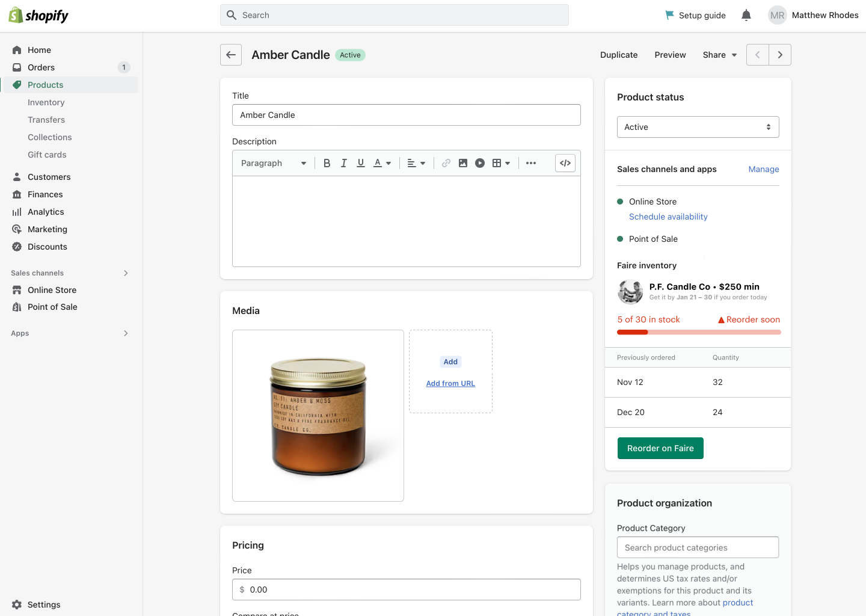Open the Analytics section in the sidebar
Viewport: 866px width, 616px height.
click(x=45, y=212)
